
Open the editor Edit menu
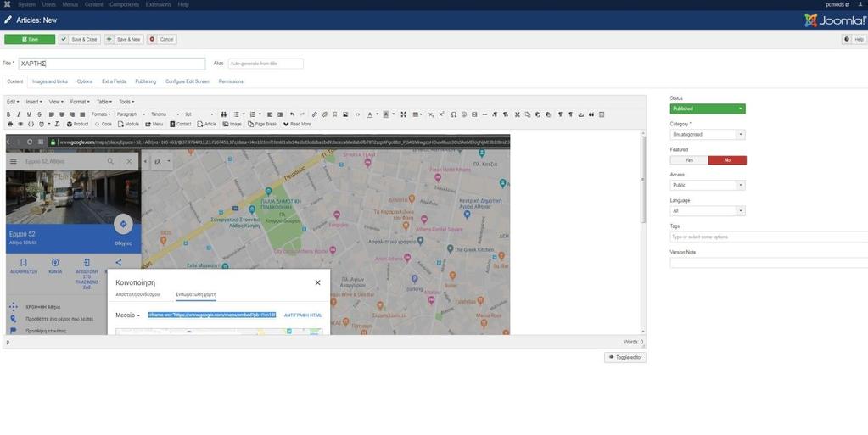(x=13, y=102)
